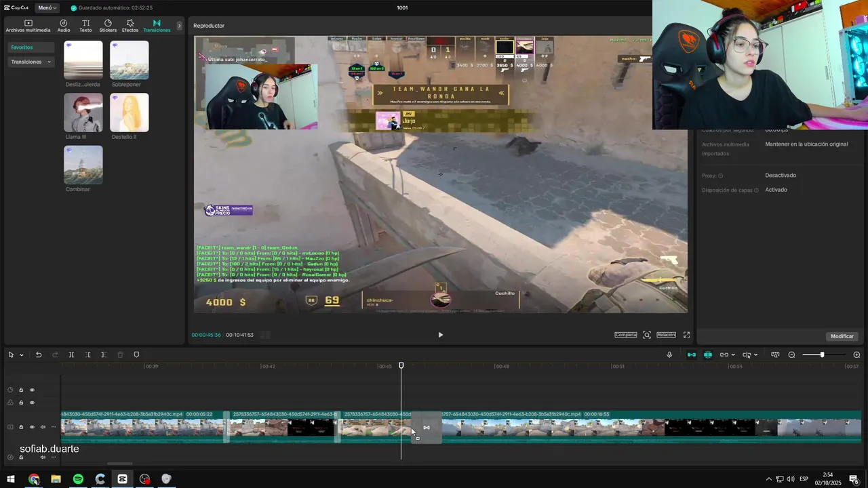Open Google Chrome from taskbar

[x=34, y=479]
